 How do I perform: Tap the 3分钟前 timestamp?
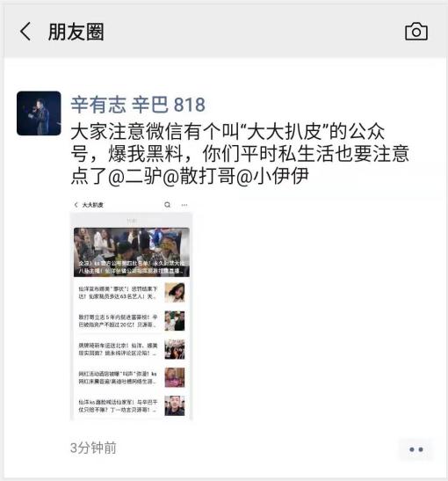point(93,448)
